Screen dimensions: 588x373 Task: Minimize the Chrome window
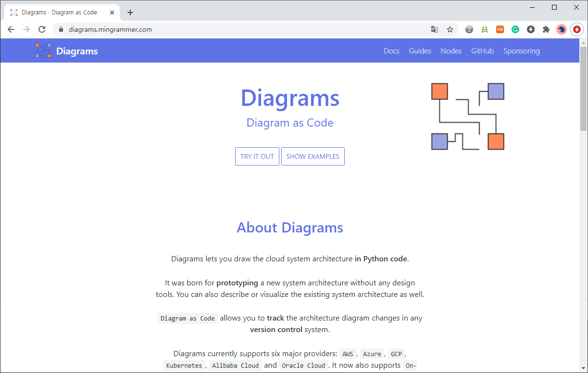pos(532,7)
